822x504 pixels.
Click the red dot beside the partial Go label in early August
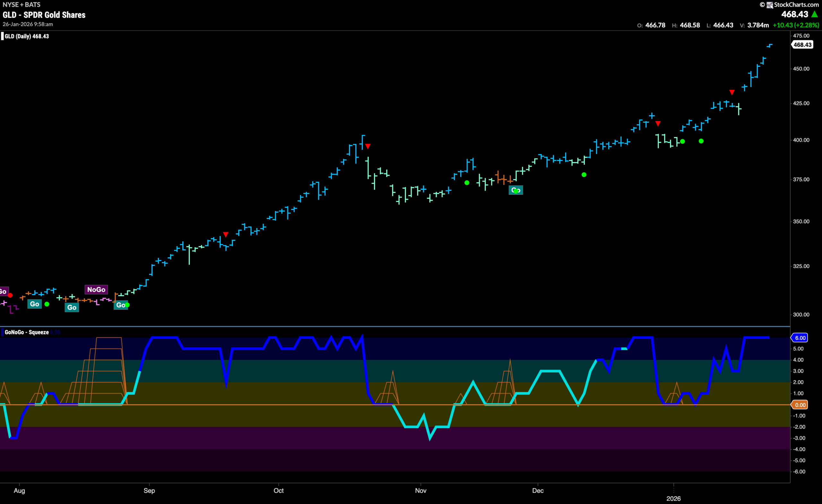point(10,296)
